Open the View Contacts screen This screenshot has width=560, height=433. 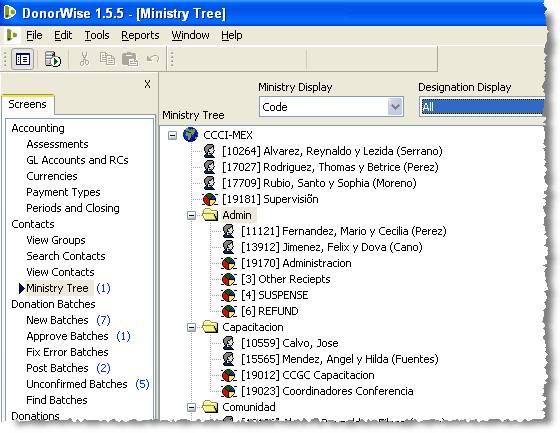click(60, 272)
